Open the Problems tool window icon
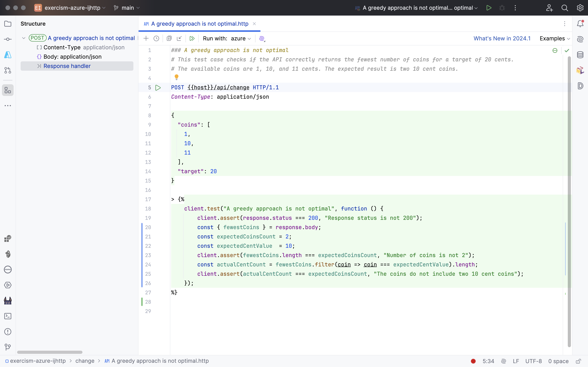This screenshot has height=367, width=588. click(x=8, y=332)
